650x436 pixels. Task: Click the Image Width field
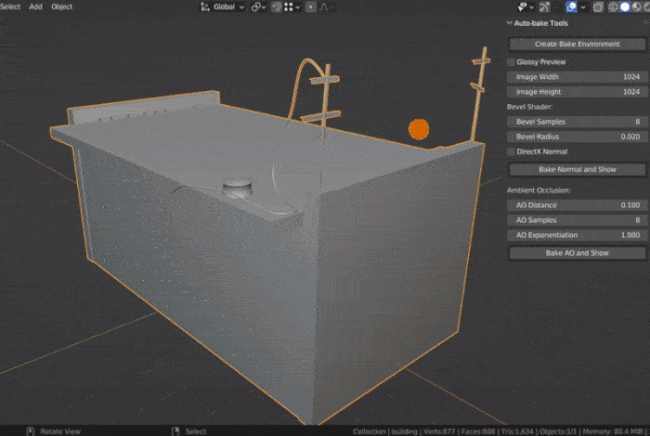577,77
